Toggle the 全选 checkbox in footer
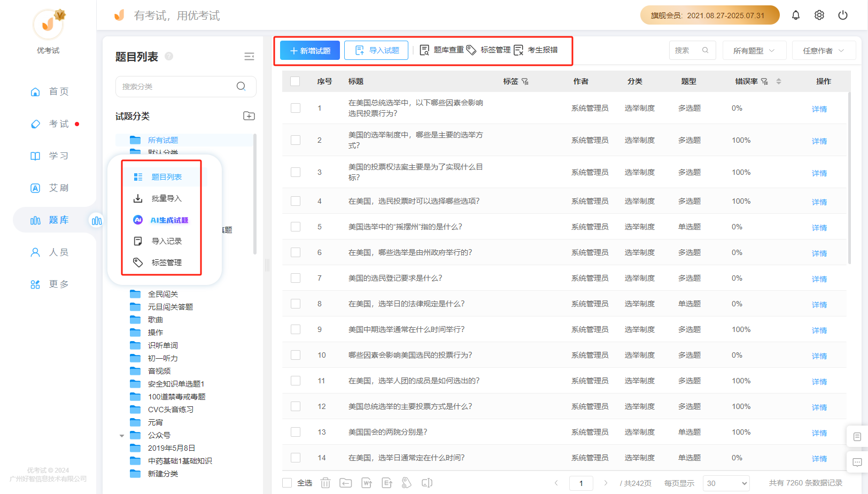 click(287, 483)
